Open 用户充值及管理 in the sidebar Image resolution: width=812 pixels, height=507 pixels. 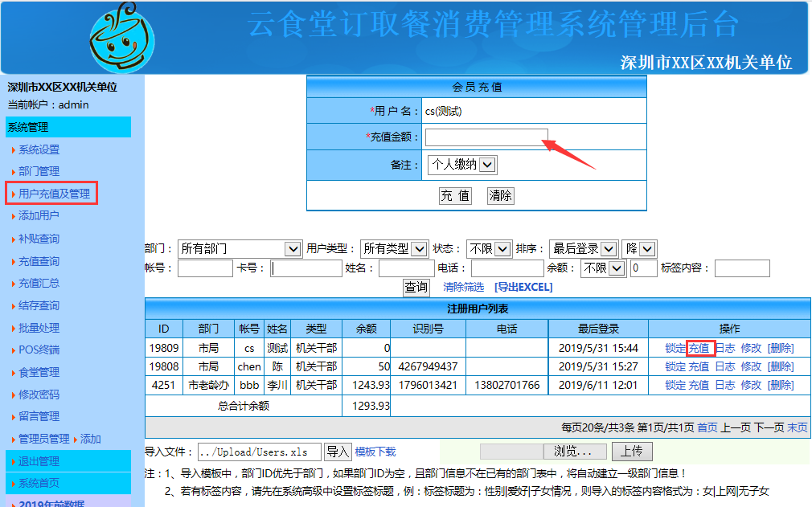pyautogui.click(x=54, y=194)
